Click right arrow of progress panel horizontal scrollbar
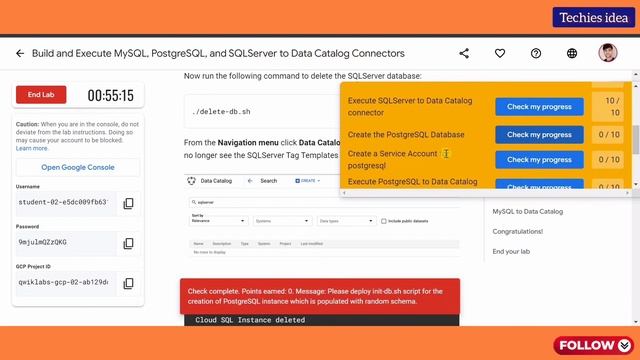Screen dimensions: 640x360 click(x=627, y=193)
